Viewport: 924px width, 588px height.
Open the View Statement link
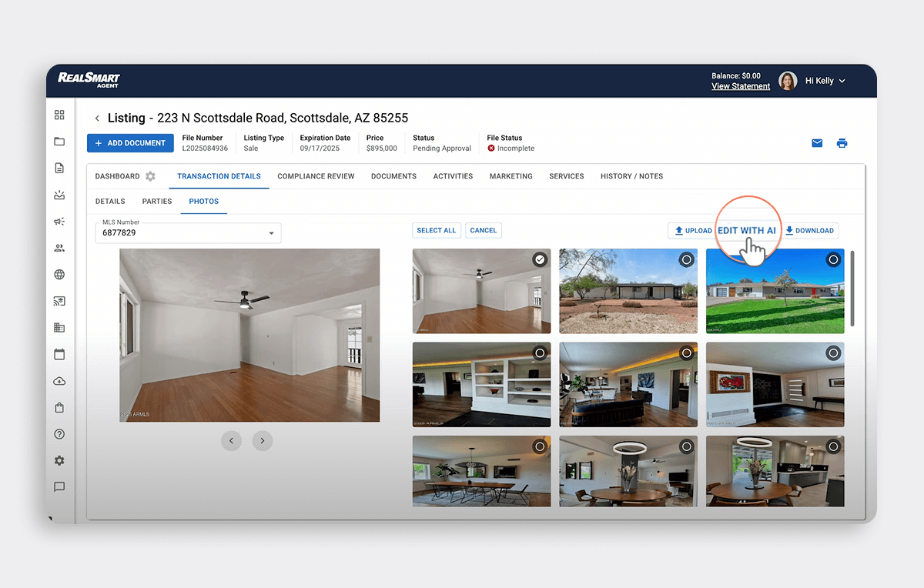(x=741, y=86)
